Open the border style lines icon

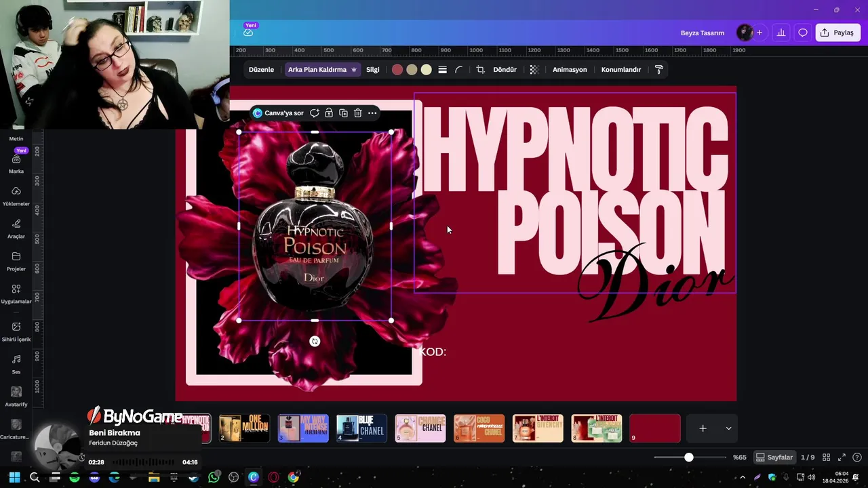(442, 70)
